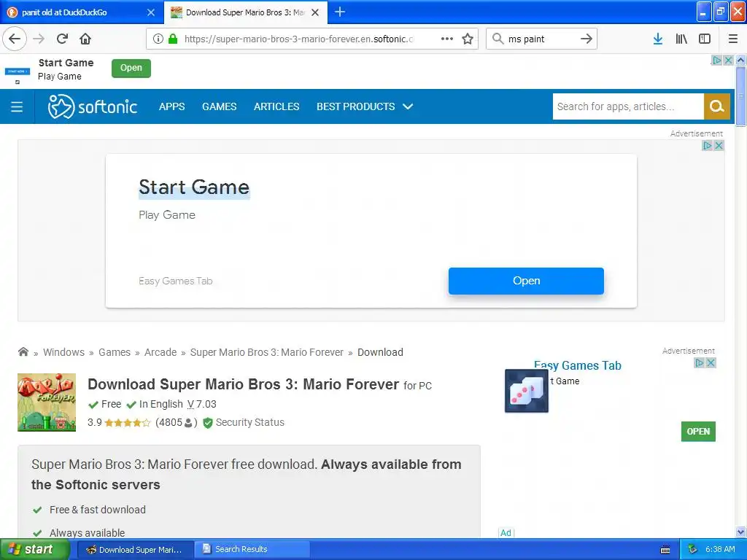Open page actions three-dot menu
Viewport: 747px width, 560px height.
pyautogui.click(x=447, y=39)
